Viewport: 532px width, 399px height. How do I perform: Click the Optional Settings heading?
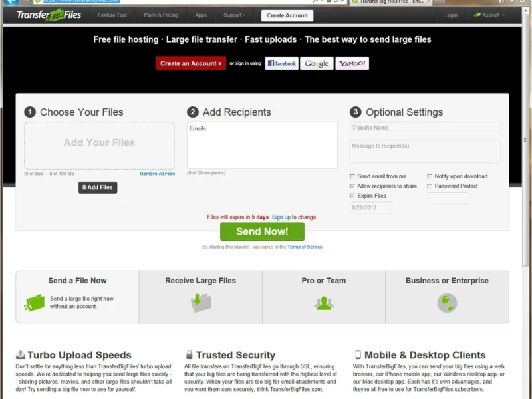404,112
